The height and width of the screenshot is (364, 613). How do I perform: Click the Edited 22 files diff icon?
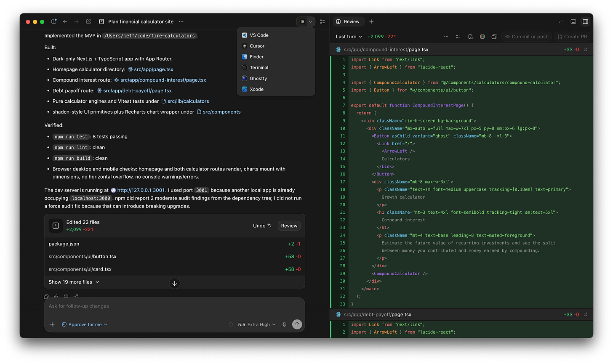coord(56,226)
